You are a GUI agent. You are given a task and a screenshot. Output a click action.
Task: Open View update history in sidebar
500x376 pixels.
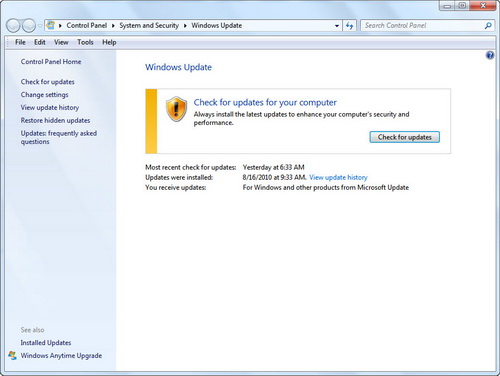(x=50, y=107)
